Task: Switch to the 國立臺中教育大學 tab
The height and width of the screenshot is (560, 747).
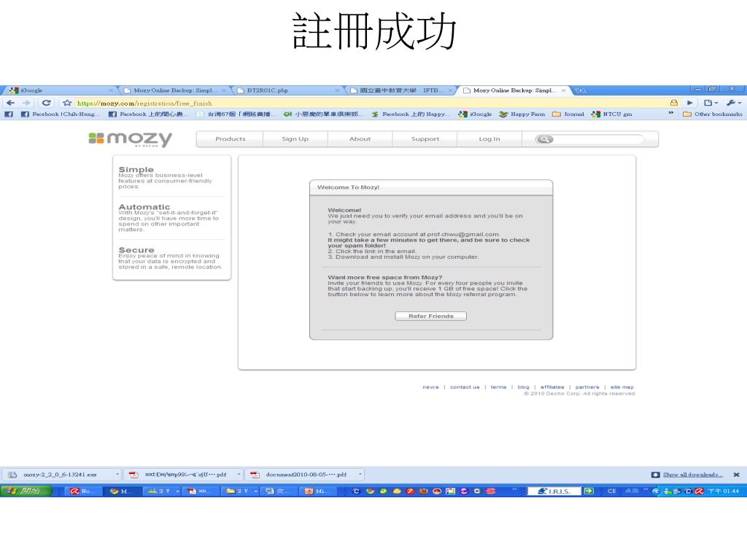Action: point(400,90)
